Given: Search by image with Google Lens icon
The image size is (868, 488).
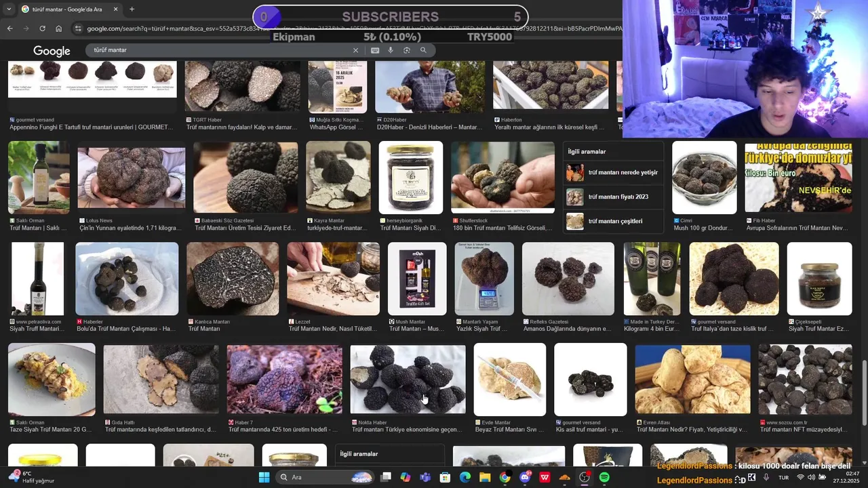Looking at the screenshot, I should 407,50.
